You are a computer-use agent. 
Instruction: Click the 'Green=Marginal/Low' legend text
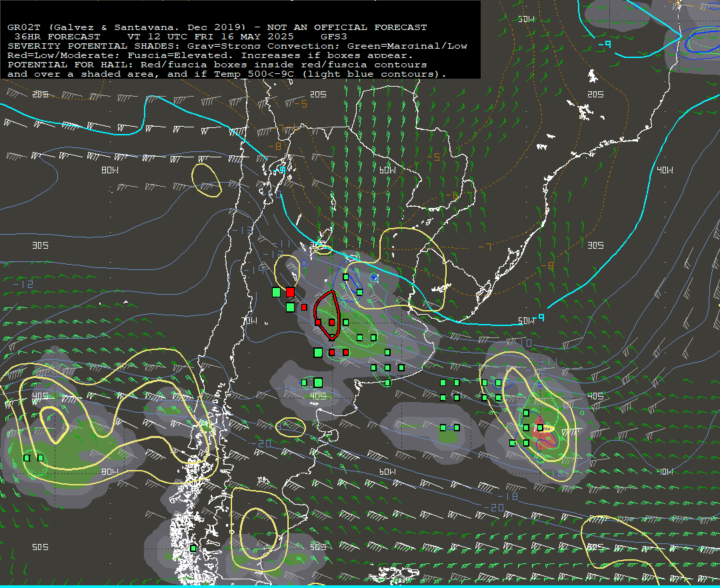pyautogui.click(x=407, y=46)
